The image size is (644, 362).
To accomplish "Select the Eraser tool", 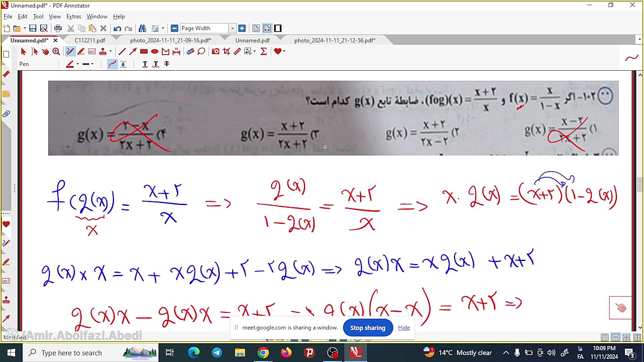I will [190, 51].
